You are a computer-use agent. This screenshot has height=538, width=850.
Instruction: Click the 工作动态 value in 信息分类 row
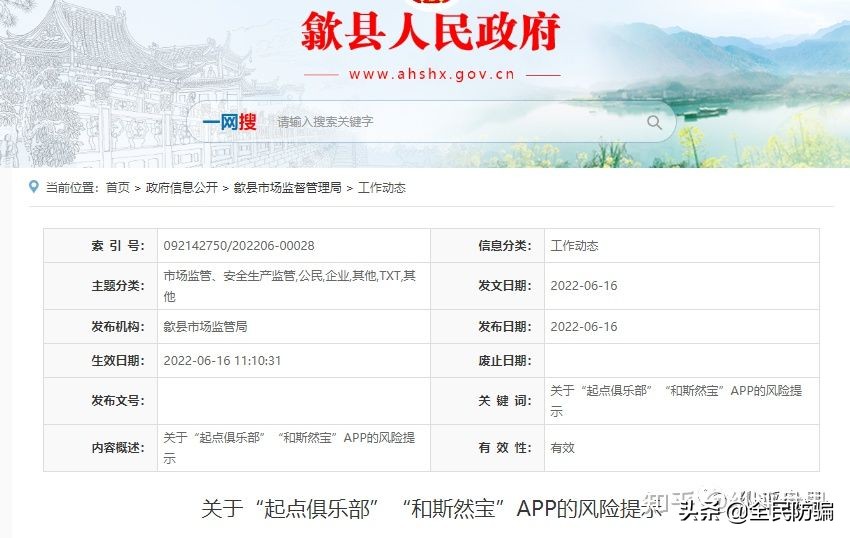click(574, 246)
